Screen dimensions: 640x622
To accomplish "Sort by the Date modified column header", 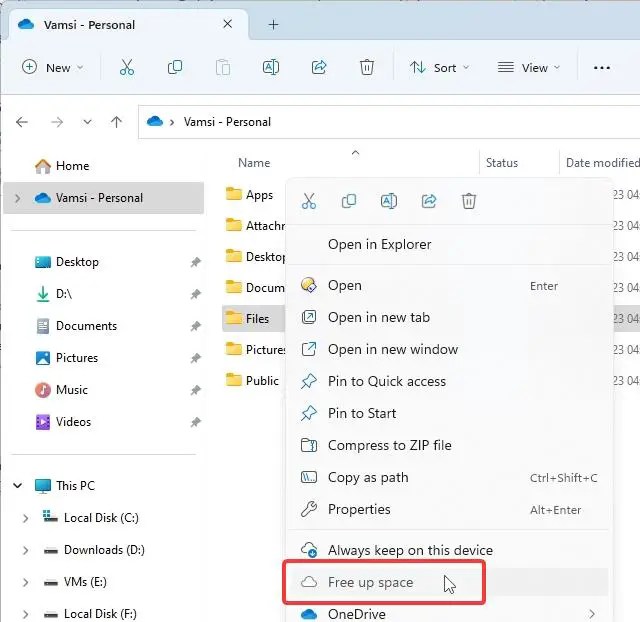I will click(602, 163).
